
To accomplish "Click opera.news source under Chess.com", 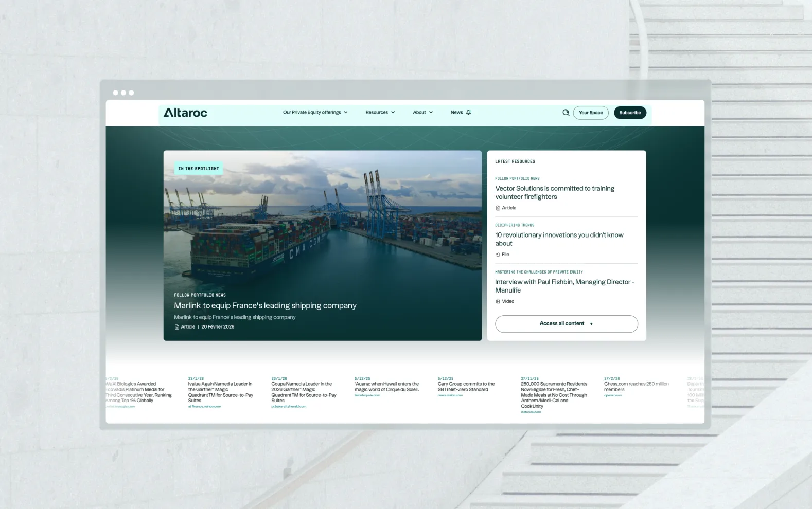I will (613, 396).
